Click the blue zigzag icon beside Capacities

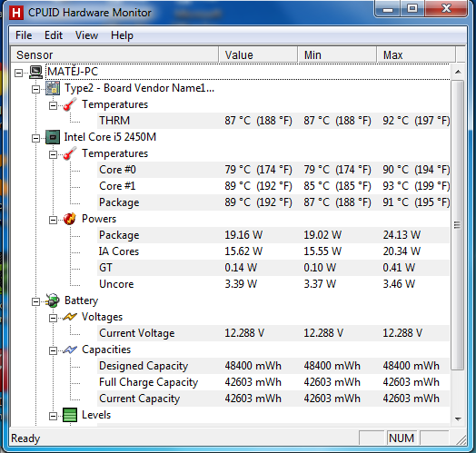pyautogui.click(x=70, y=350)
